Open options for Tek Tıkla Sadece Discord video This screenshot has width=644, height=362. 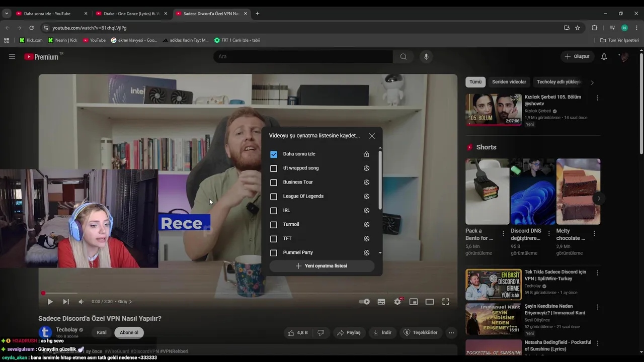click(x=598, y=273)
